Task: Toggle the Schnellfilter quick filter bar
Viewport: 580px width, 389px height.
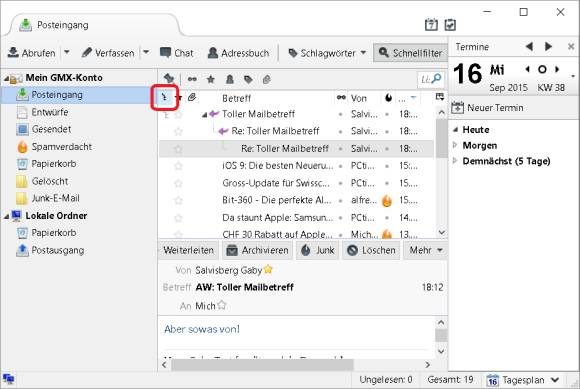Action: tap(410, 53)
